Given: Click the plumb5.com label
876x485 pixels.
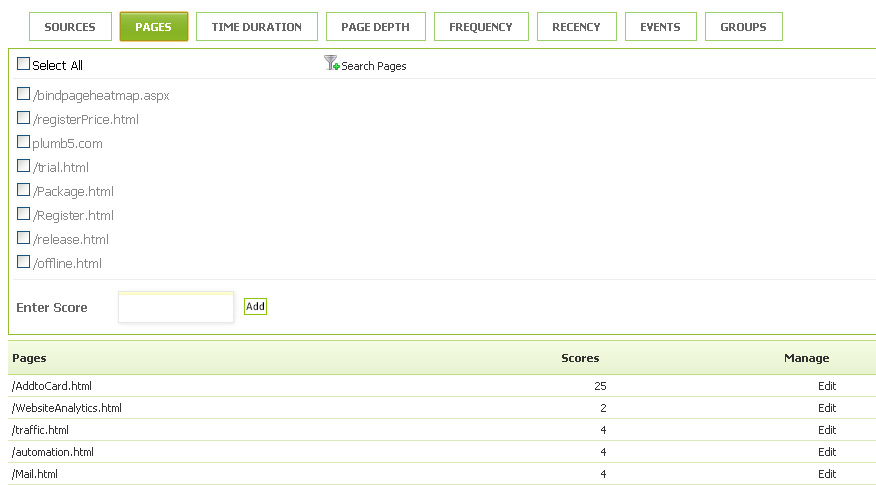Looking at the screenshot, I should [68, 144].
